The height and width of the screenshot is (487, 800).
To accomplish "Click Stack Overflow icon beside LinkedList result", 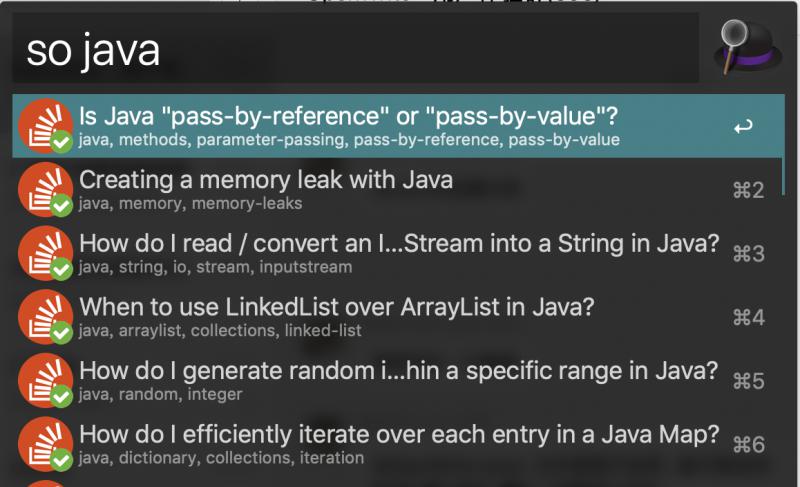I will click(45, 317).
